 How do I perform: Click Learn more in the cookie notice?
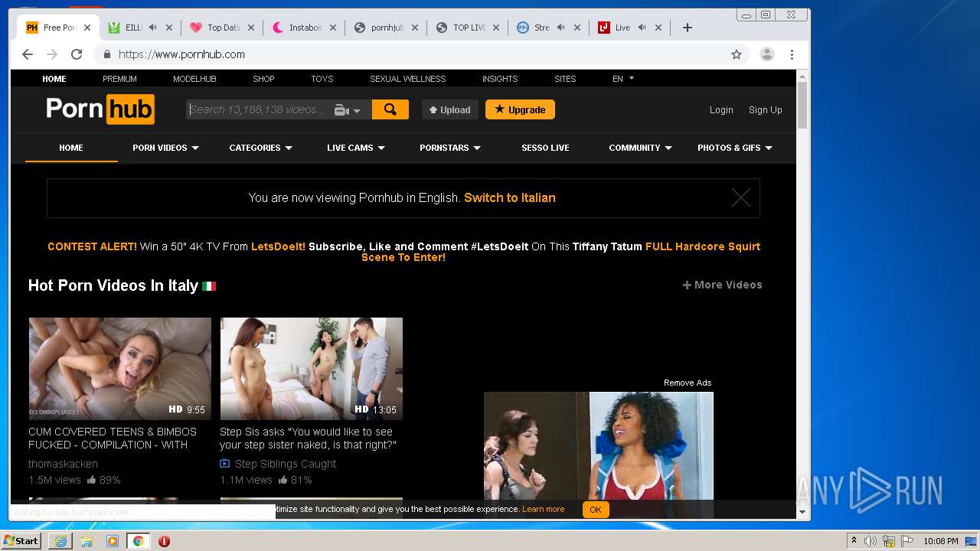[x=544, y=509]
